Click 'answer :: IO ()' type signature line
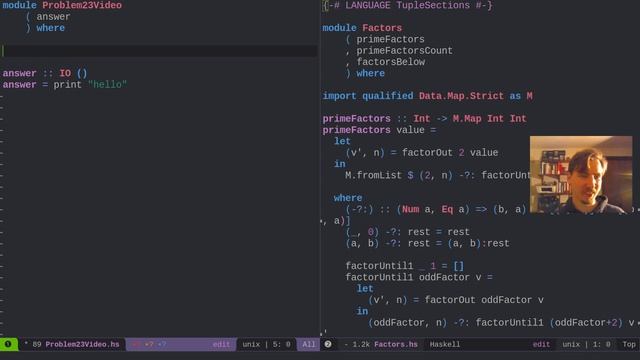 45,73
